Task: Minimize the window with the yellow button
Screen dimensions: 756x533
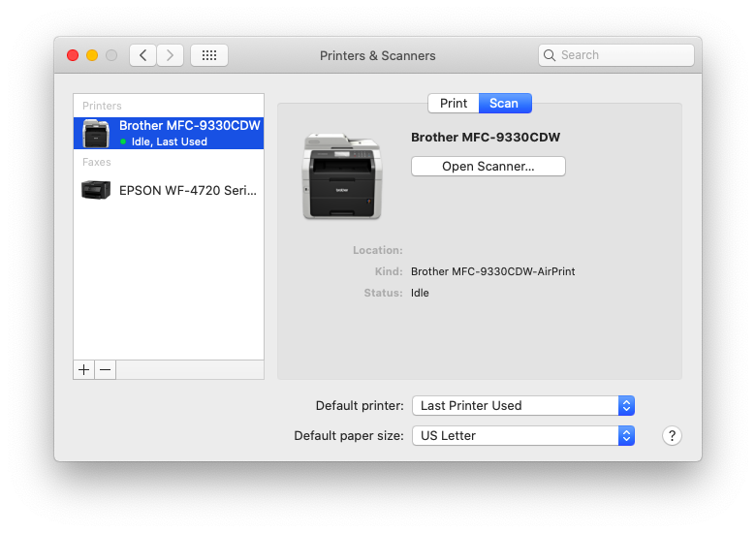Action: tap(92, 55)
